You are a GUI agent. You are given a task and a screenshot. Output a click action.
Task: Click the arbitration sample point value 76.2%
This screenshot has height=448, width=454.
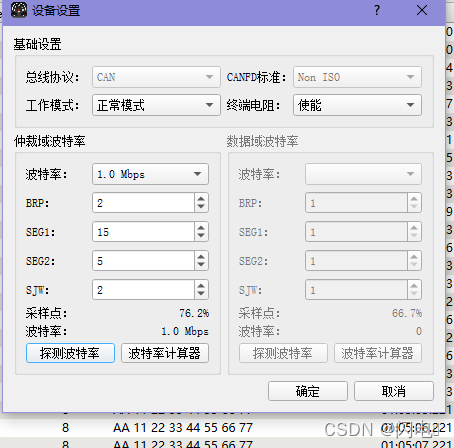194,313
